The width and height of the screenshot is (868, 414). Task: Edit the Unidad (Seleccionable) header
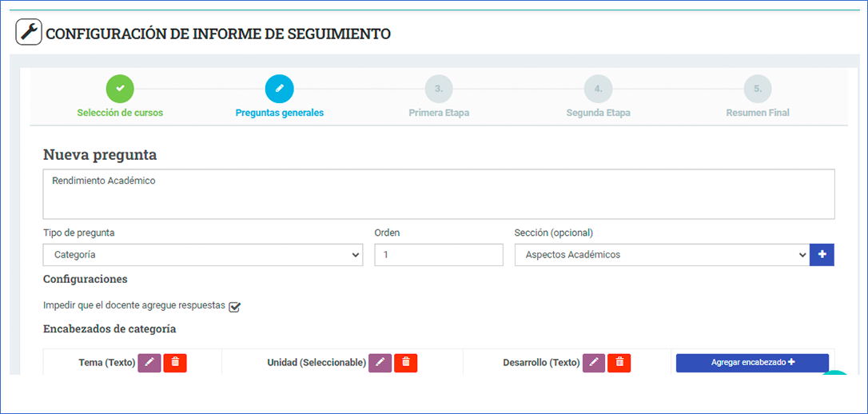[x=380, y=363]
